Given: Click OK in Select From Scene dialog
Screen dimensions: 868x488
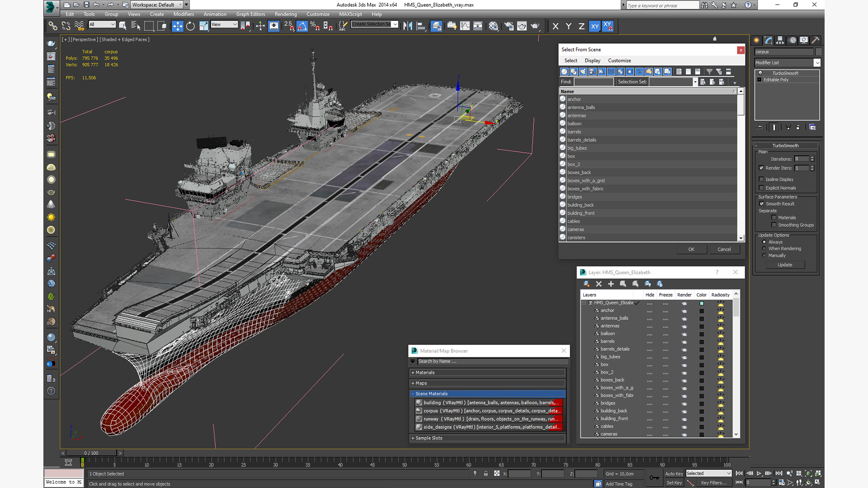Looking at the screenshot, I should click(691, 249).
